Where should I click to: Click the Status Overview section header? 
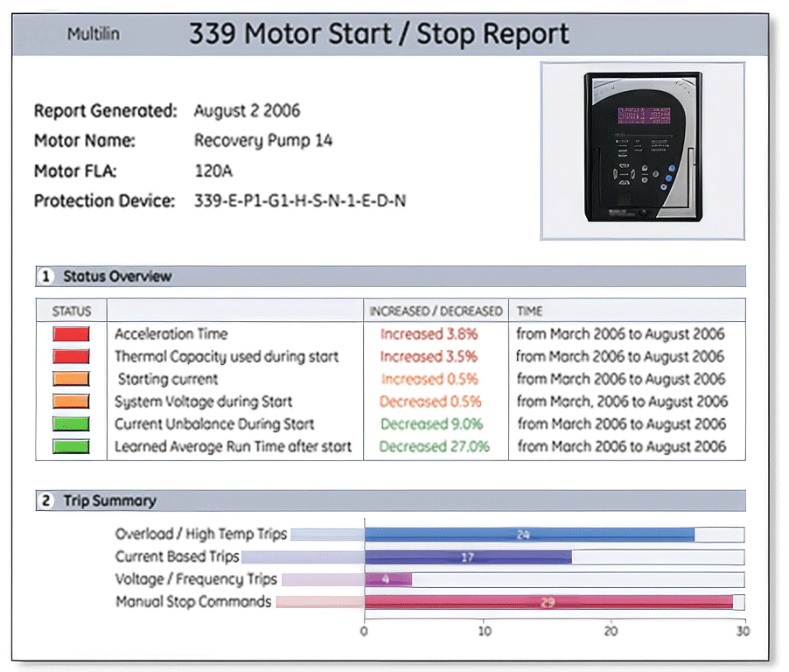point(390,276)
